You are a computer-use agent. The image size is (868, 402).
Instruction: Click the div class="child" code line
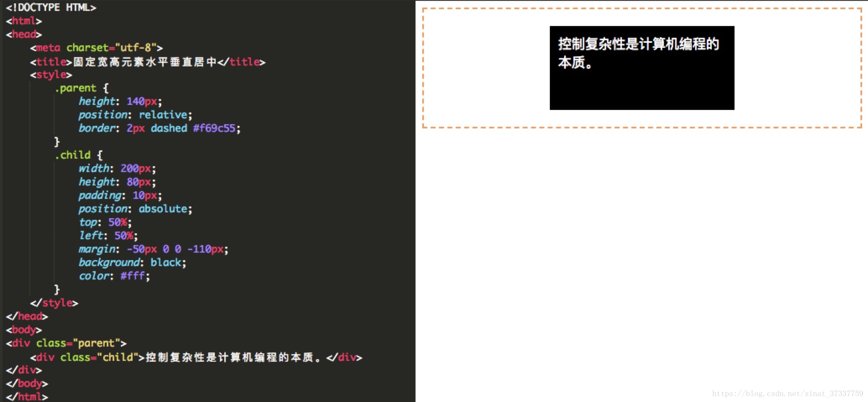pyautogui.click(x=196, y=358)
